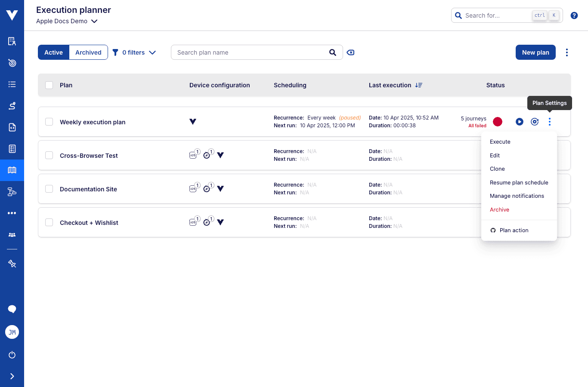
Task: Tick the select-all checkbox in table header
Action: [49, 85]
